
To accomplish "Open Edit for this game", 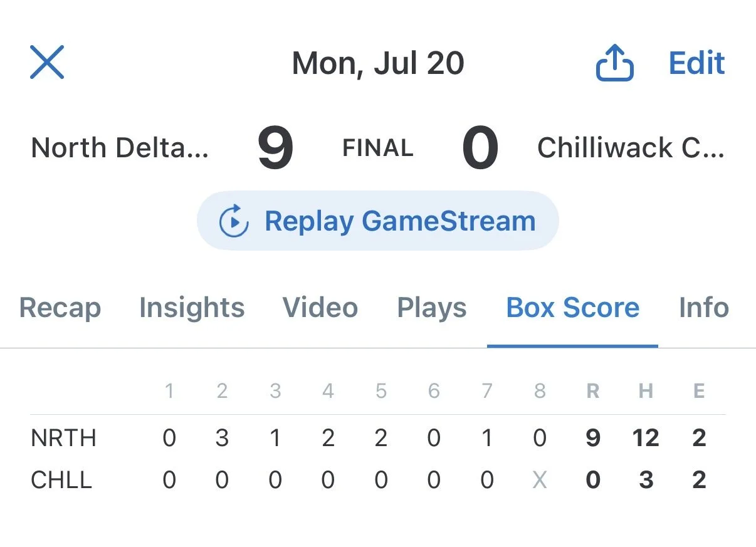I will (696, 63).
